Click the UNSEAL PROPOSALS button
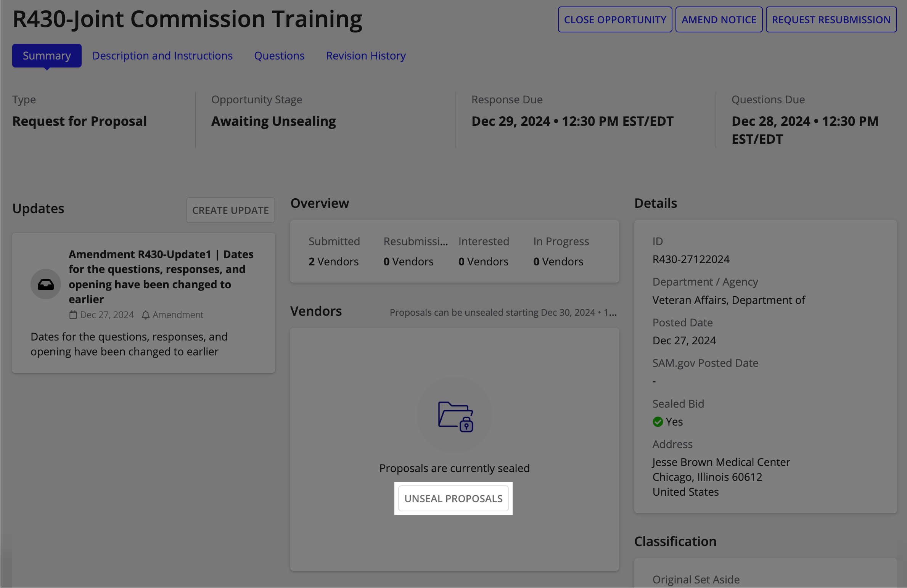Viewport: 907px width, 588px height. point(454,498)
